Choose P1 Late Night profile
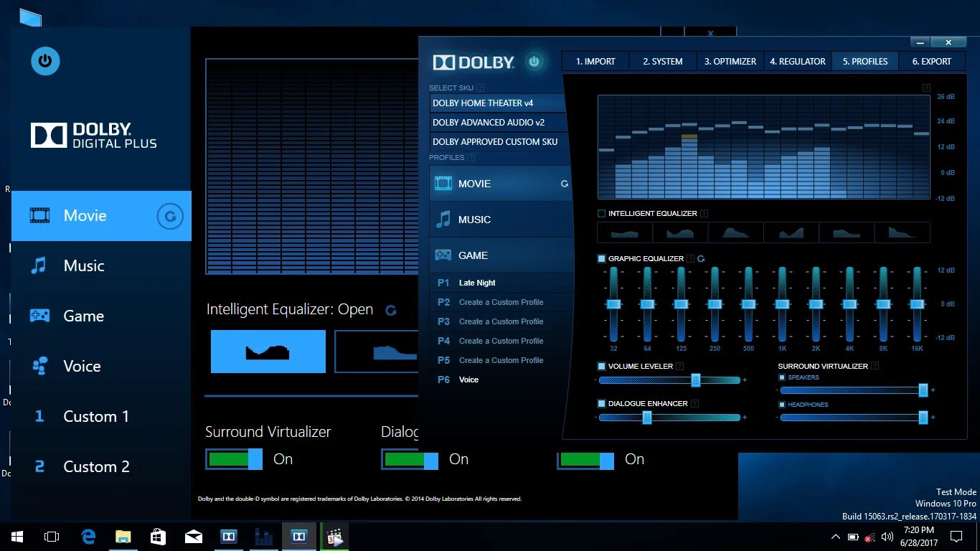This screenshot has height=551, width=980. coord(501,283)
